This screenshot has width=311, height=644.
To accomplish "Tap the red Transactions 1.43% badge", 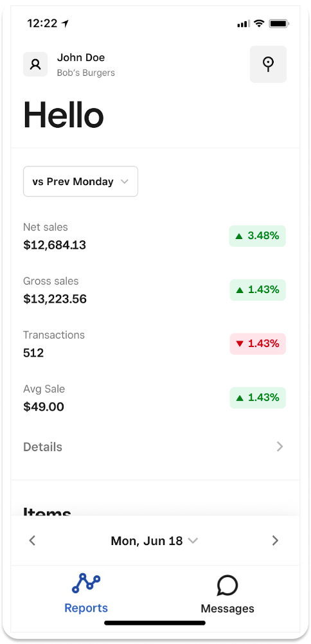I will (258, 344).
